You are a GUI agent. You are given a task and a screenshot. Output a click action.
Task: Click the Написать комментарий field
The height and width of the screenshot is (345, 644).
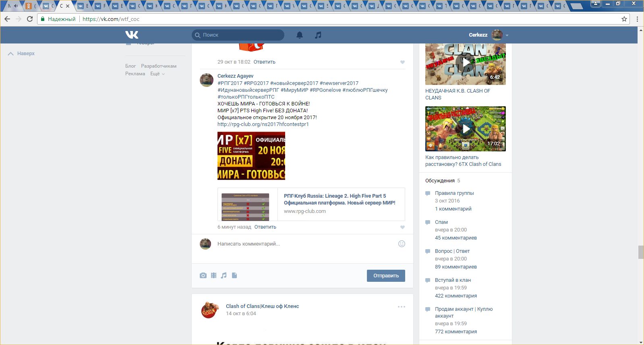pos(306,244)
